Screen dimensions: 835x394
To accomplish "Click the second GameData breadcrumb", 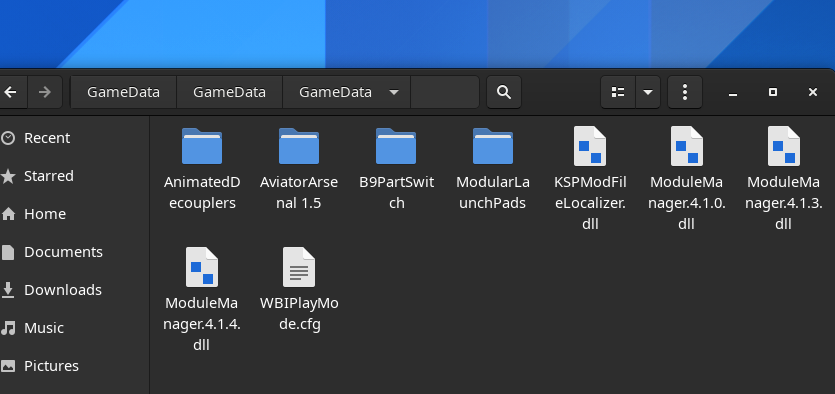I will coord(230,92).
